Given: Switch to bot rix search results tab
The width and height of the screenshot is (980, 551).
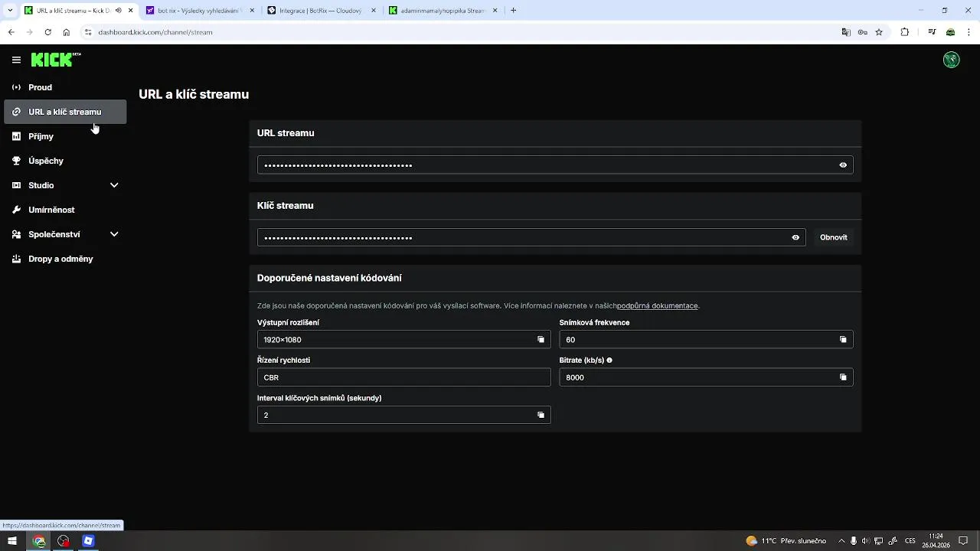Looking at the screenshot, I should (x=199, y=11).
